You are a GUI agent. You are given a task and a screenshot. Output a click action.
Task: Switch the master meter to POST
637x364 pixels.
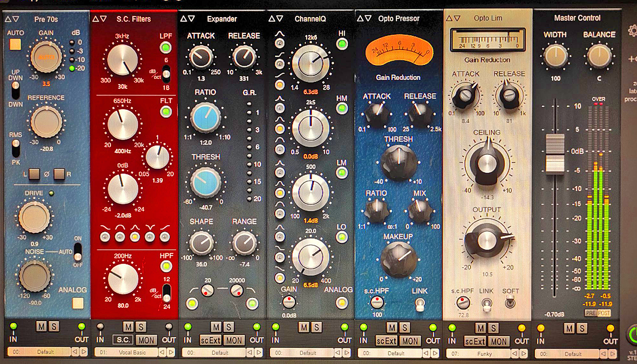coord(603,313)
